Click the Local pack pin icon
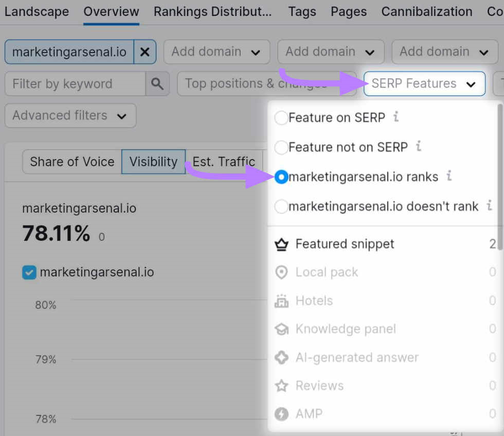This screenshot has width=504, height=436. click(x=281, y=272)
